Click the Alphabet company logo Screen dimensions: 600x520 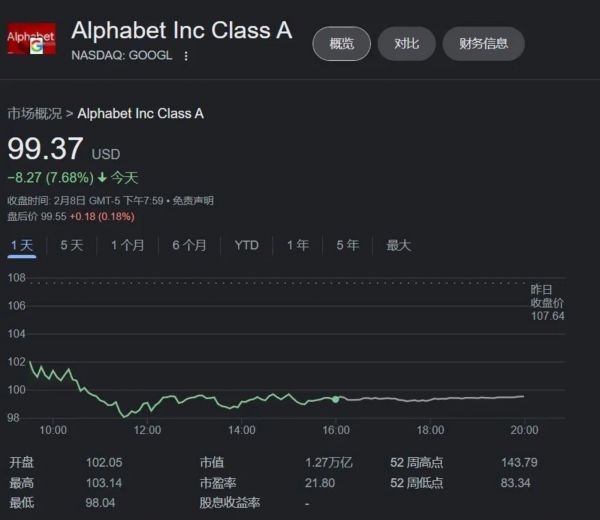click(31, 39)
